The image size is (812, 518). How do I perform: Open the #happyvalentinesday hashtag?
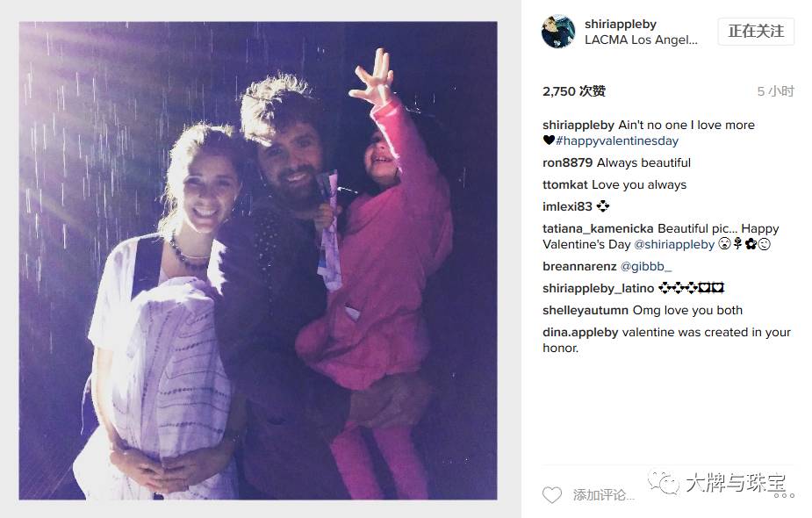617,140
